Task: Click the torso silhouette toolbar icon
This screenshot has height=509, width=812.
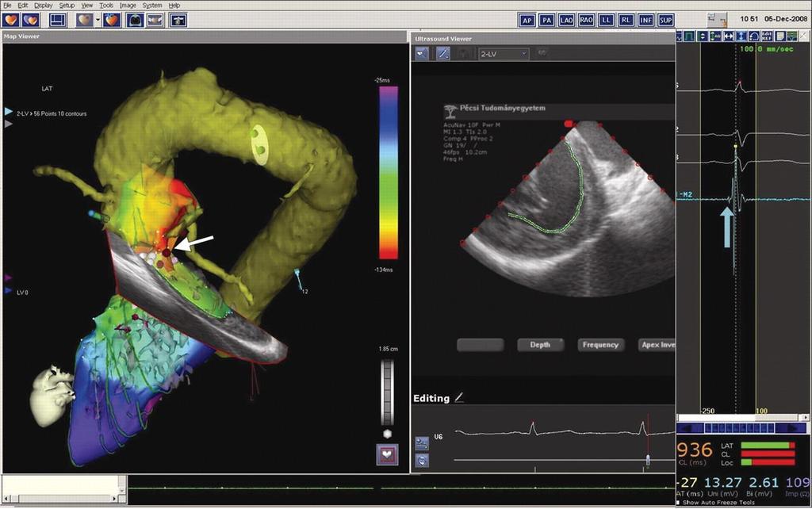Action: pyautogui.click(x=135, y=20)
